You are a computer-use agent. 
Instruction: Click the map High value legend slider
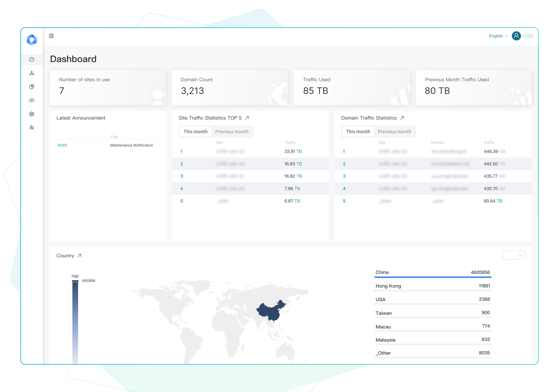(x=75, y=281)
